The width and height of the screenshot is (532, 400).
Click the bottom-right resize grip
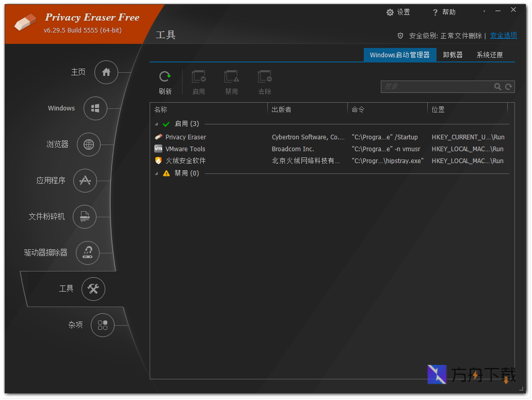(521, 389)
